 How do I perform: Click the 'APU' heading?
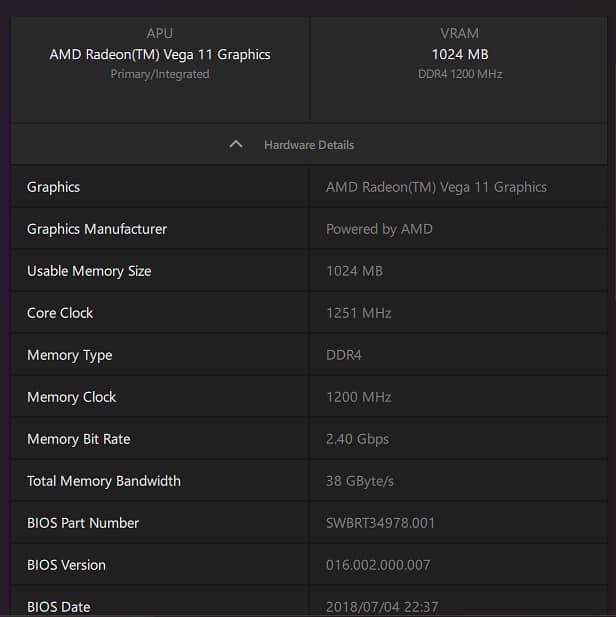160,33
